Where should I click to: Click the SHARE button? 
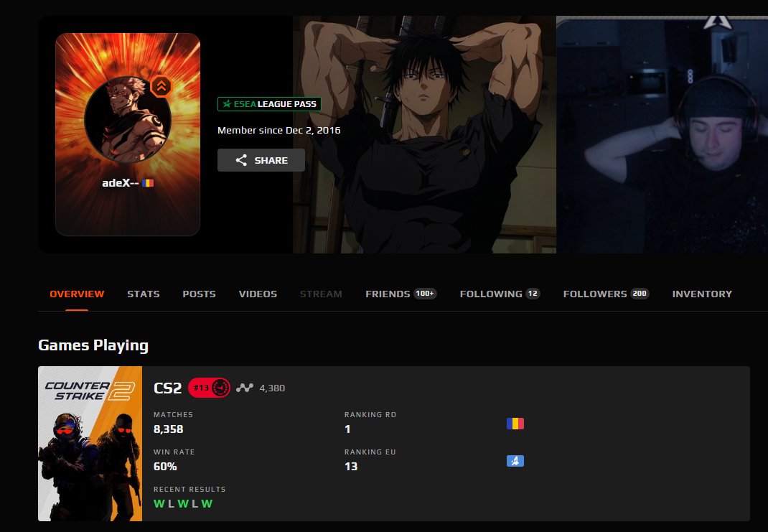click(x=261, y=160)
